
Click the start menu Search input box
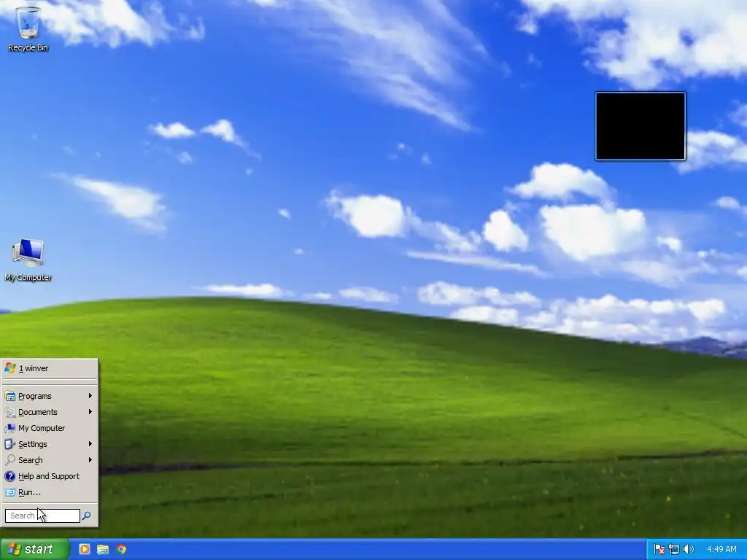[42, 516]
